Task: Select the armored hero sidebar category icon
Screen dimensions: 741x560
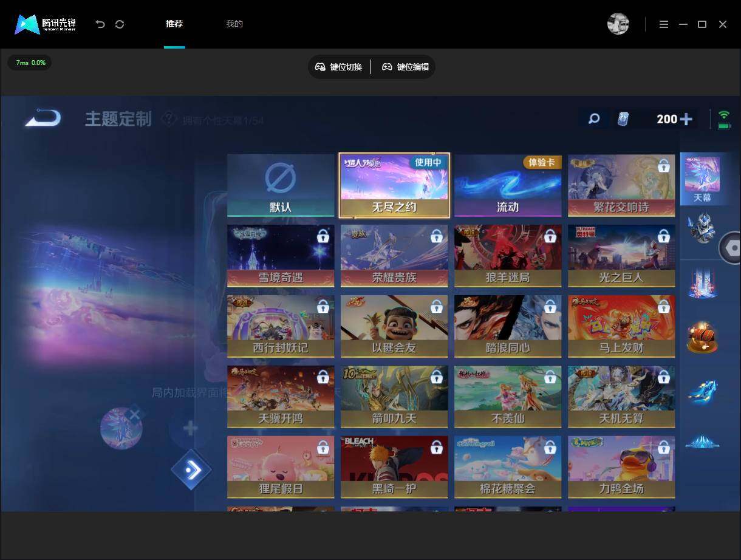Action: [702, 228]
